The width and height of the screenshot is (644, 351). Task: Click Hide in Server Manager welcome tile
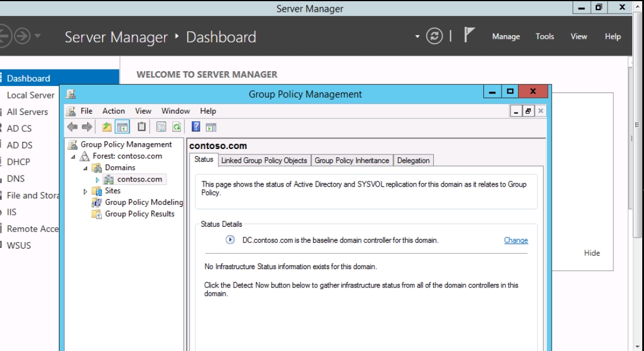click(592, 253)
